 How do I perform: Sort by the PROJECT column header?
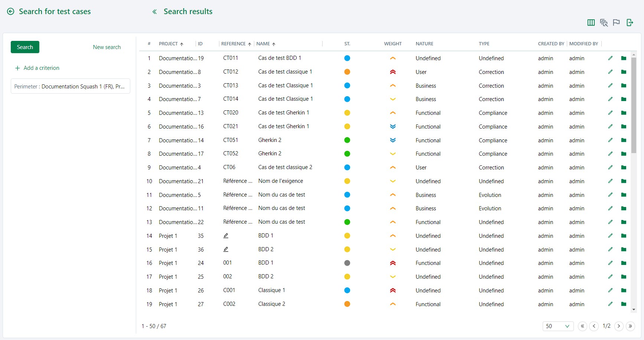click(168, 44)
